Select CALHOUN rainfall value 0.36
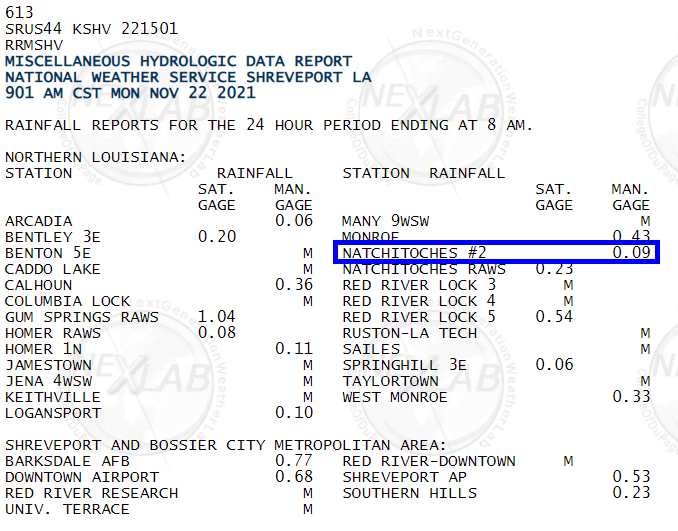This screenshot has width=678, height=531. pos(294,285)
